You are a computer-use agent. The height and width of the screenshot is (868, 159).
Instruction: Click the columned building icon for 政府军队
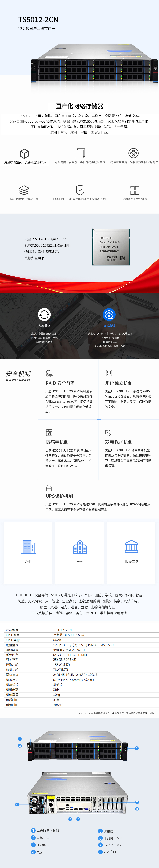(131, 546)
